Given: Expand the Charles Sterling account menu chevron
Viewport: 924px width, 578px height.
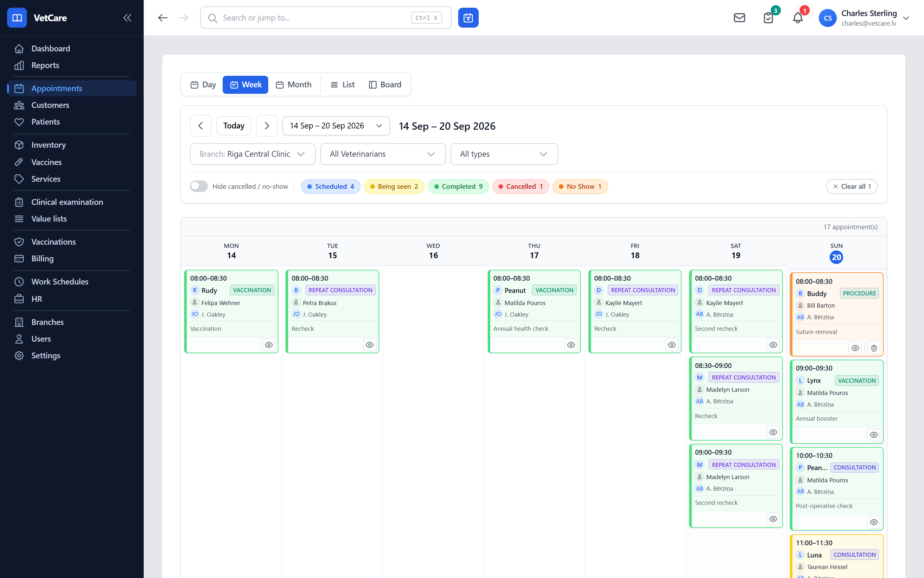Looking at the screenshot, I should coord(906,18).
